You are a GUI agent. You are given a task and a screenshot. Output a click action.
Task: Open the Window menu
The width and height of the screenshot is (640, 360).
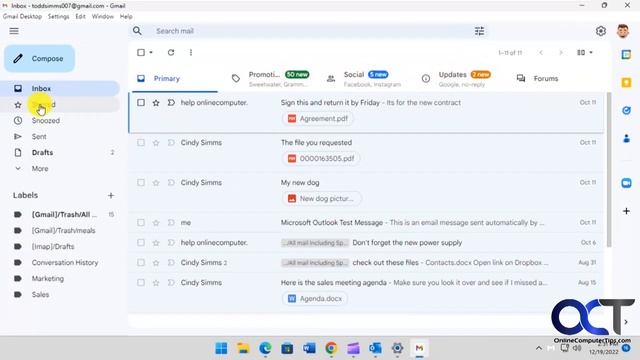pos(102,16)
